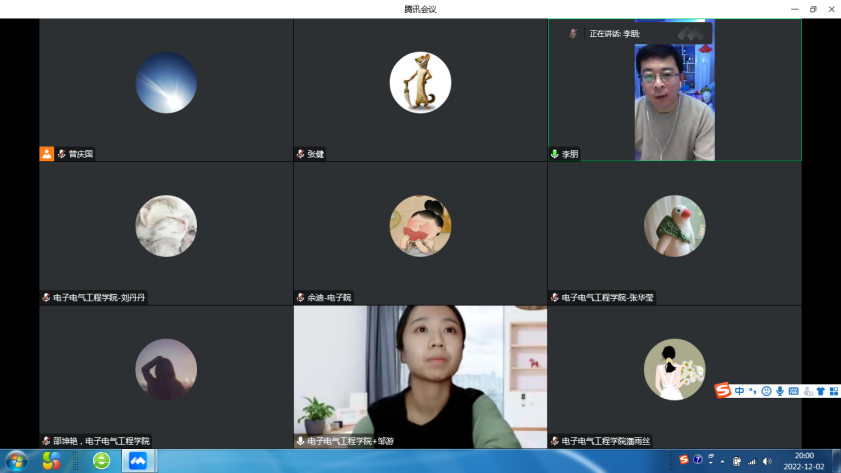The height and width of the screenshot is (473, 841).
Task: Expand hidden system tray icons
Action: coord(723,461)
